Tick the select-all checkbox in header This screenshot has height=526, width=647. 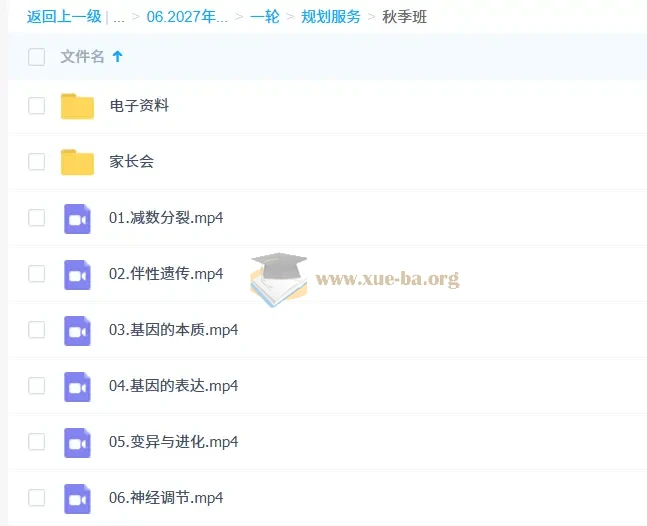tap(36, 57)
